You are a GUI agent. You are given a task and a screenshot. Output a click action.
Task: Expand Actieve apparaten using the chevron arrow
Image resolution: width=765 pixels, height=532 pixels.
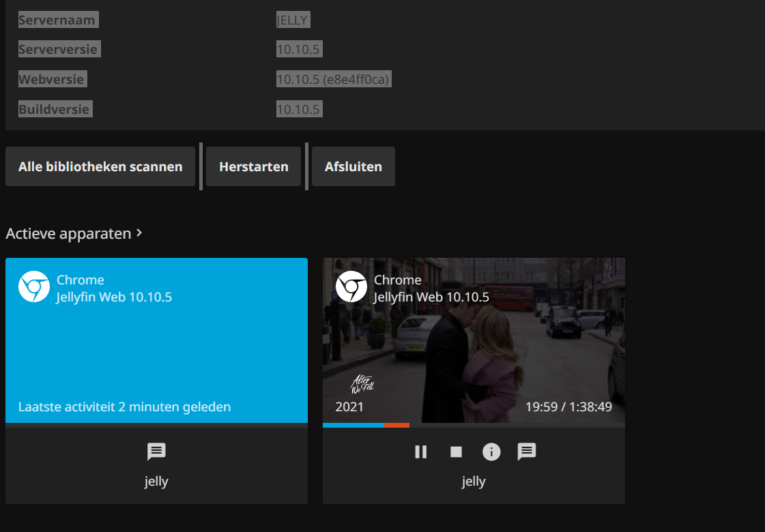click(140, 233)
